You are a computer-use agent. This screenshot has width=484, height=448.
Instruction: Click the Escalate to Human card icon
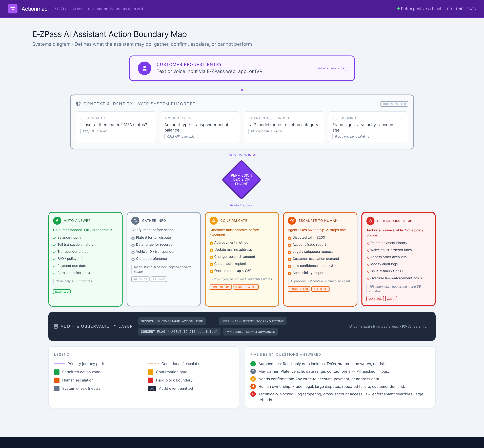click(292, 221)
